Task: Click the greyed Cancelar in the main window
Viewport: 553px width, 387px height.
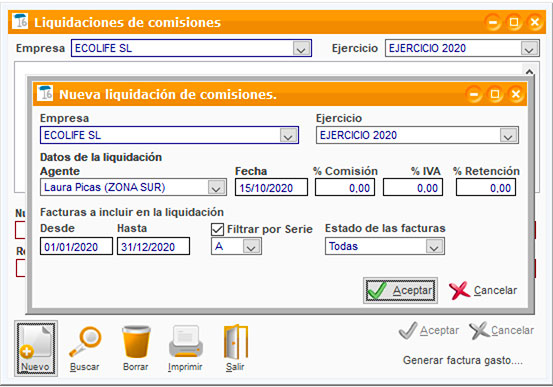Action: point(502,331)
